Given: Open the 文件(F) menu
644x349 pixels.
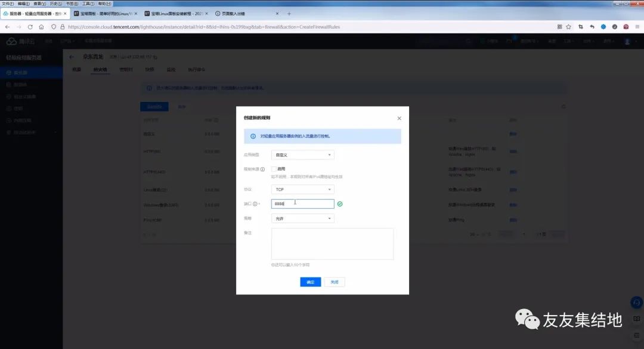Looking at the screenshot, I should [x=8, y=4].
